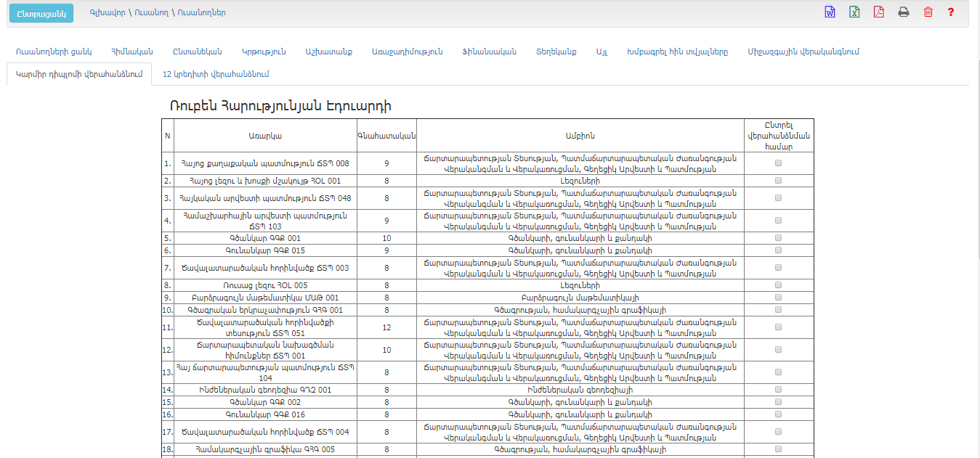Switch to the Հիմնական tab
Screen dimensions: 980x458
pos(131,52)
